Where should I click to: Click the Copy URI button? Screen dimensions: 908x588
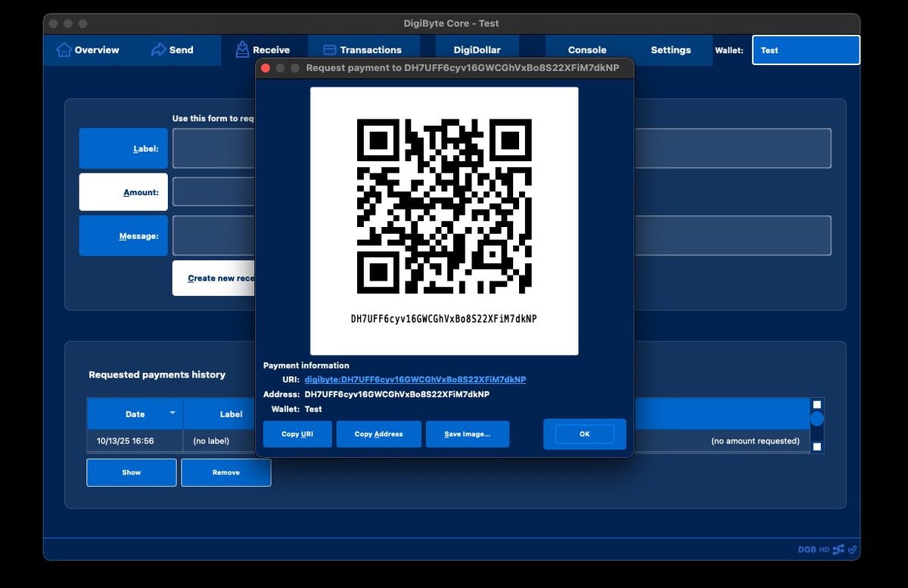[x=297, y=434]
